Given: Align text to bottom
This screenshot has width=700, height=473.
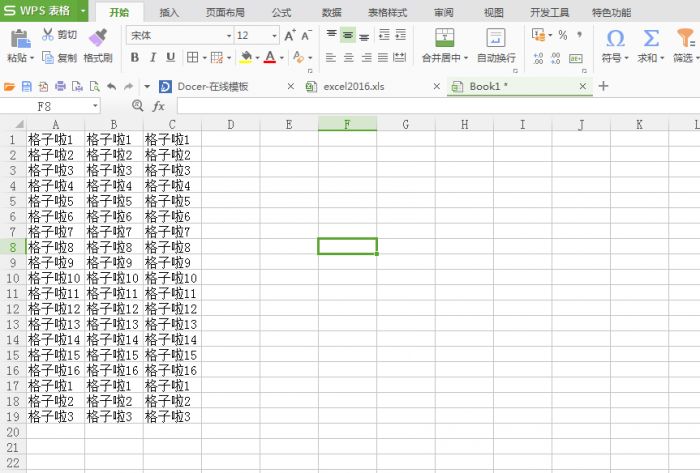Looking at the screenshot, I should [x=364, y=36].
